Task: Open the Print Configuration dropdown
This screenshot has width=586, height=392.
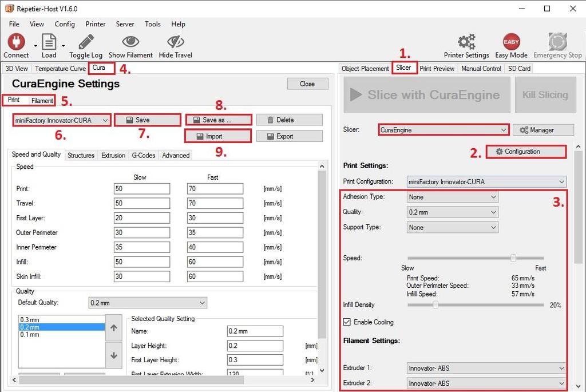Action: [486, 181]
